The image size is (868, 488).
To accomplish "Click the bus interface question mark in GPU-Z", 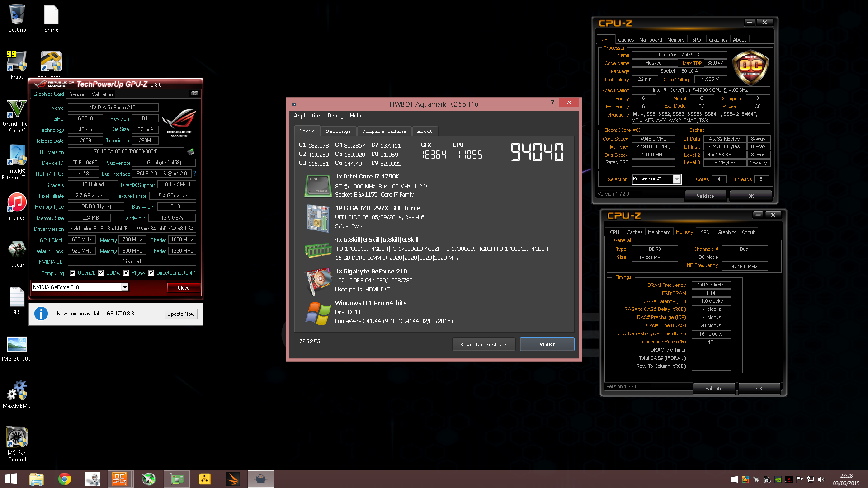I will (x=194, y=174).
